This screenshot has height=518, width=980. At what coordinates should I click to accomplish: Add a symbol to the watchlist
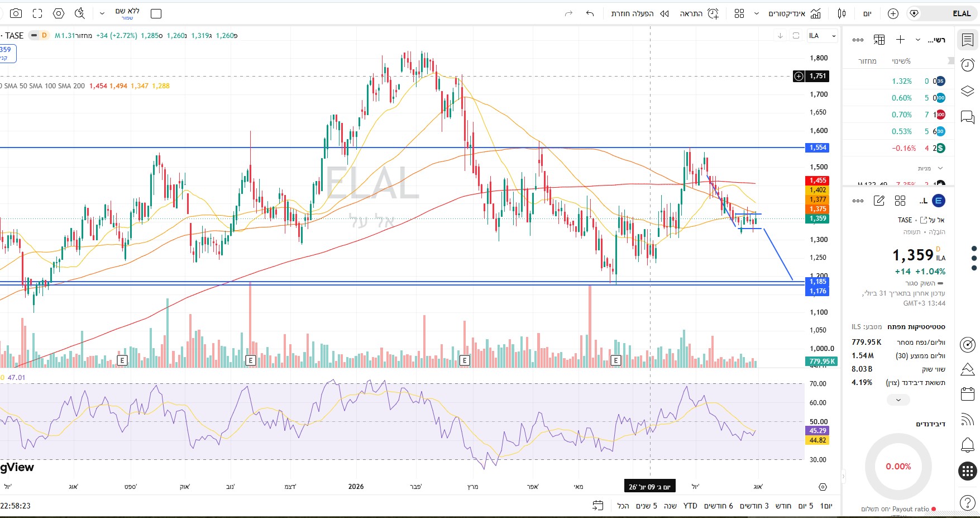(900, 40)
